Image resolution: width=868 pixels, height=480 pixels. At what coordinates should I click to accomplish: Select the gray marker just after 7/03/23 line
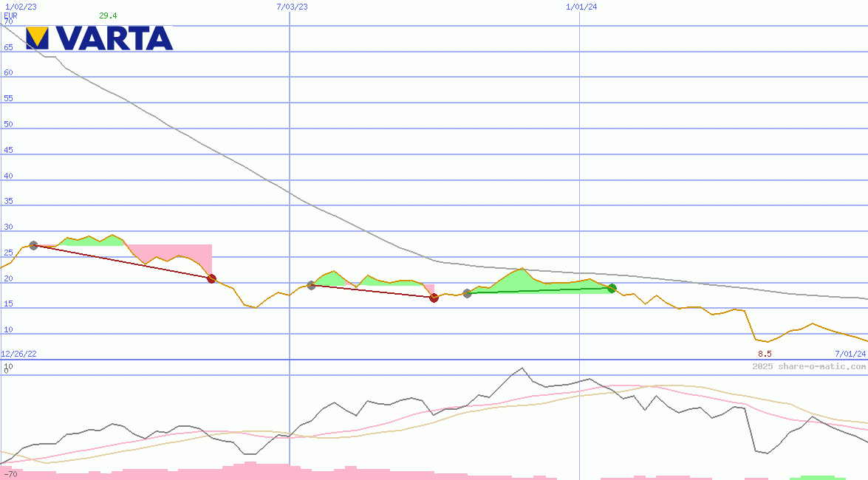311,285
